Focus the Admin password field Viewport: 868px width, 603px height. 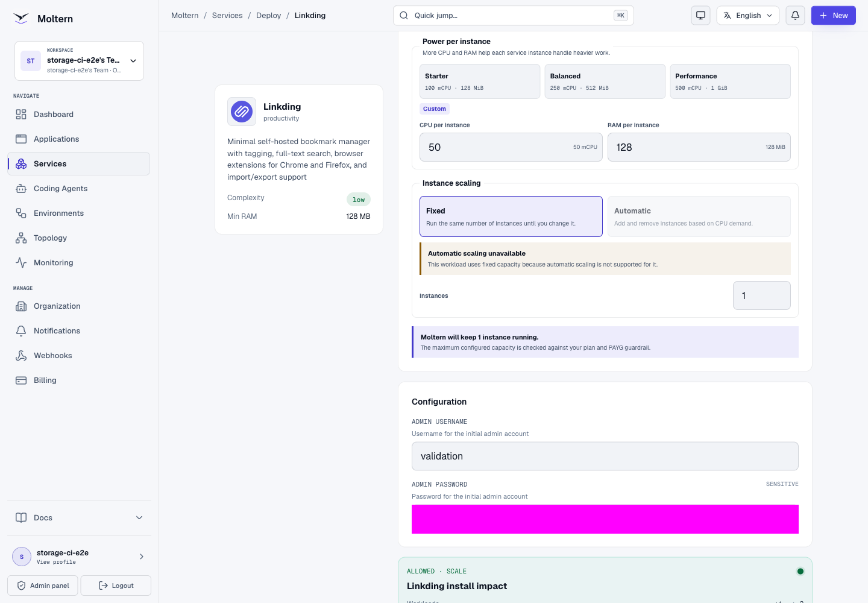(x=605, y=519)
